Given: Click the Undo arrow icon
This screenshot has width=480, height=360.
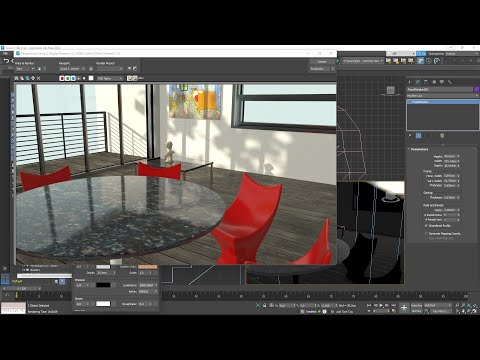Looking at the screenshot, I should (6, 61).
